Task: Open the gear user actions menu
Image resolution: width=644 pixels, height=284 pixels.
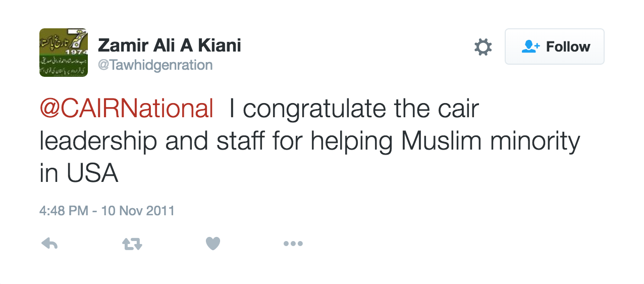Action: point(483,47)
